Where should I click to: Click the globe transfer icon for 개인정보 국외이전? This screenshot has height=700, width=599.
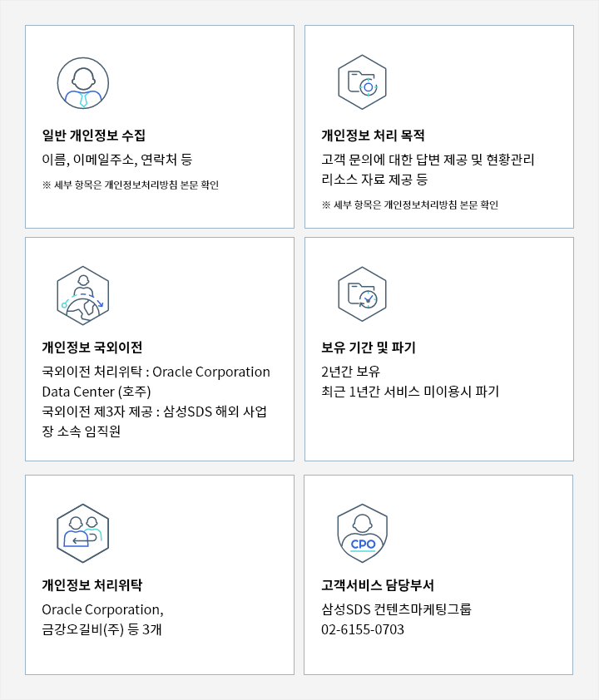point(83,295)
